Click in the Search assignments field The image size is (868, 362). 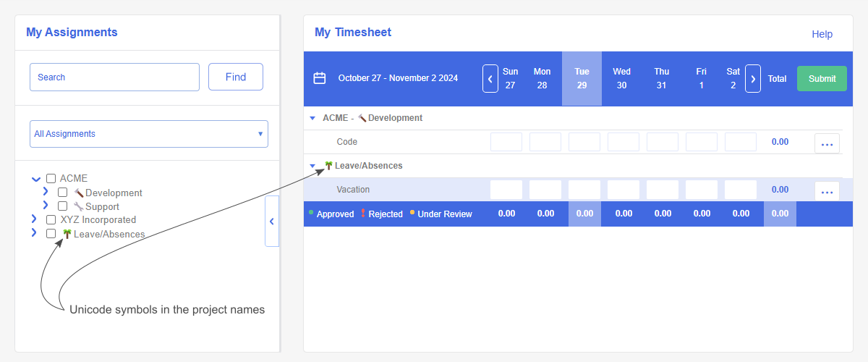(x=114, y=77)
